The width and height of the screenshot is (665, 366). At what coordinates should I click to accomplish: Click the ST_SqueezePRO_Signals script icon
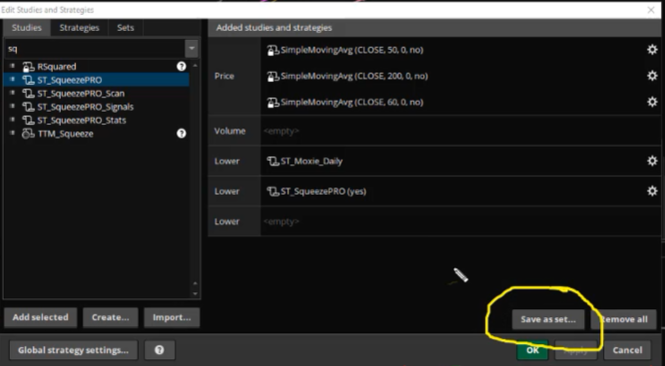pos(28,107)
